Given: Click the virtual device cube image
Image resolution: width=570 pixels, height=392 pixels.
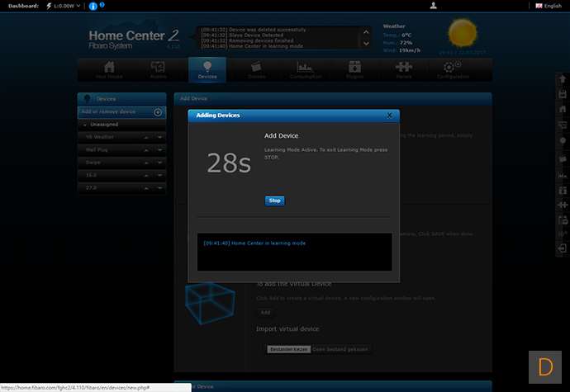Looking at the screenshot, I should [210, 304].
